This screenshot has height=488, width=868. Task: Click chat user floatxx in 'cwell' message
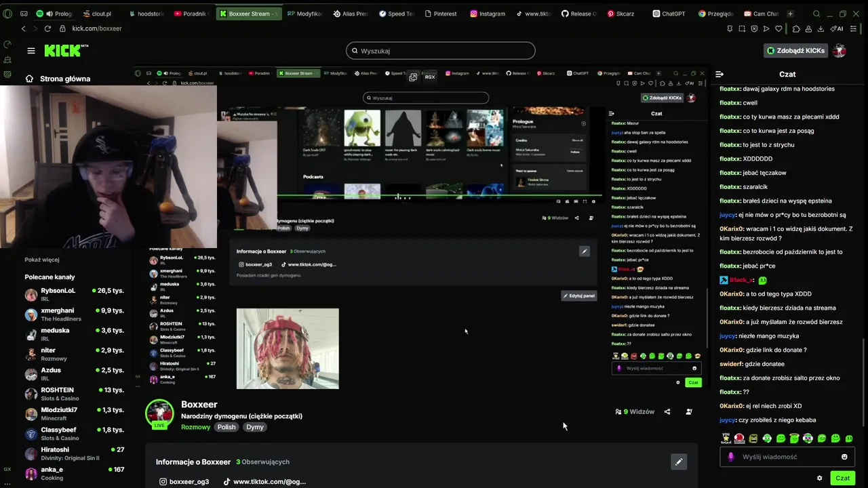click(x=730, y=102)
